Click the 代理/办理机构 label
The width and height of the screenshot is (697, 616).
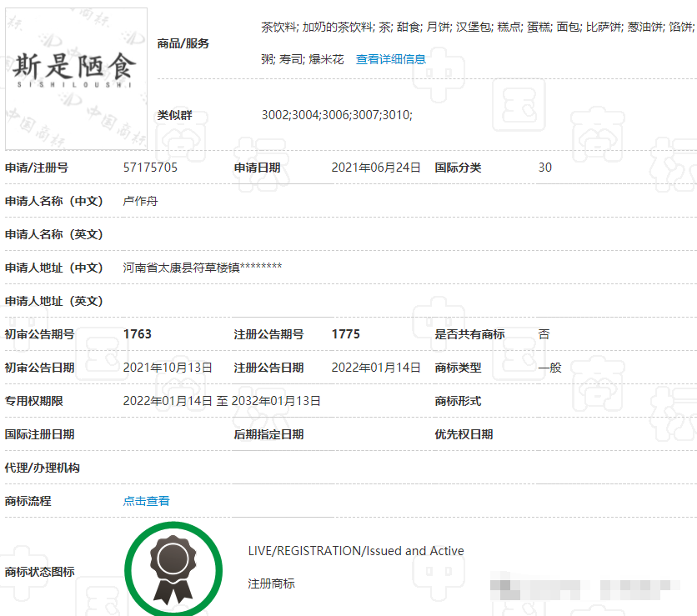(43, 468)
